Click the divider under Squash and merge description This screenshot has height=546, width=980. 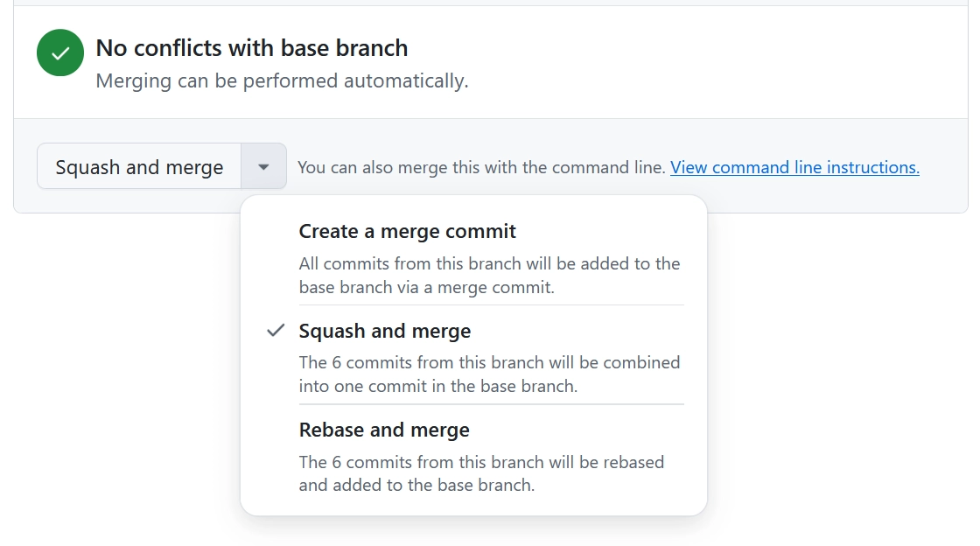point(490,403)
